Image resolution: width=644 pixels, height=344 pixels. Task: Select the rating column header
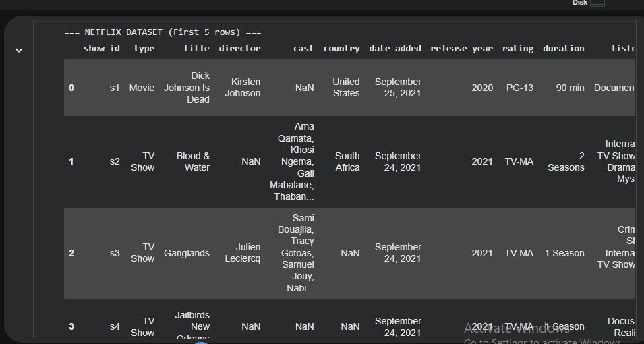pos(517,48)
